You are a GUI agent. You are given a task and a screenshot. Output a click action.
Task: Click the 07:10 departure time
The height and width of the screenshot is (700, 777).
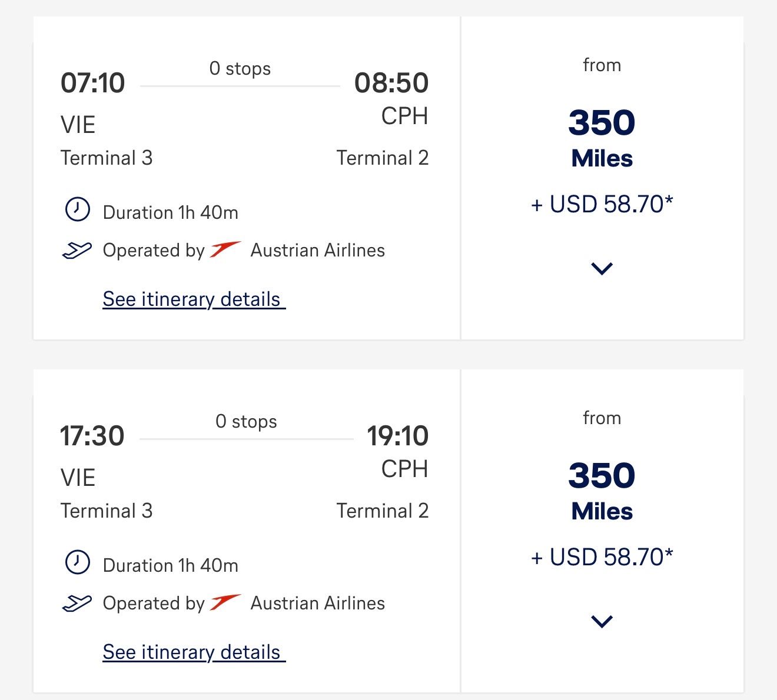coord(93,83)
